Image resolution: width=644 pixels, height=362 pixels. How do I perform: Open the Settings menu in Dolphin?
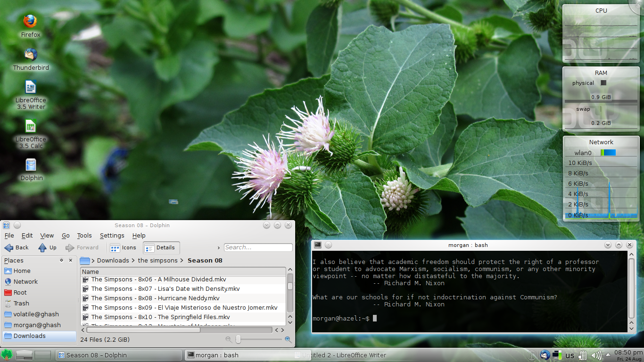(112, 235)
